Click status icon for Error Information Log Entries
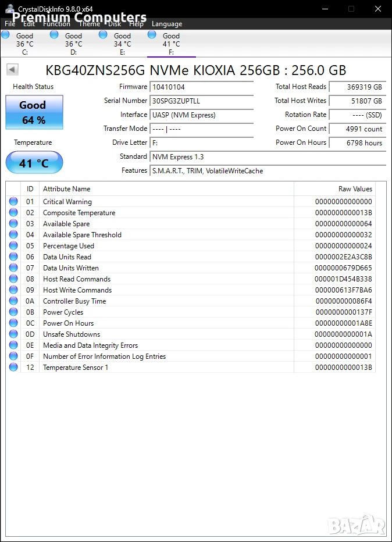This screenshot has height=542, width=392. pyautogui.click(x=13, y=356)
